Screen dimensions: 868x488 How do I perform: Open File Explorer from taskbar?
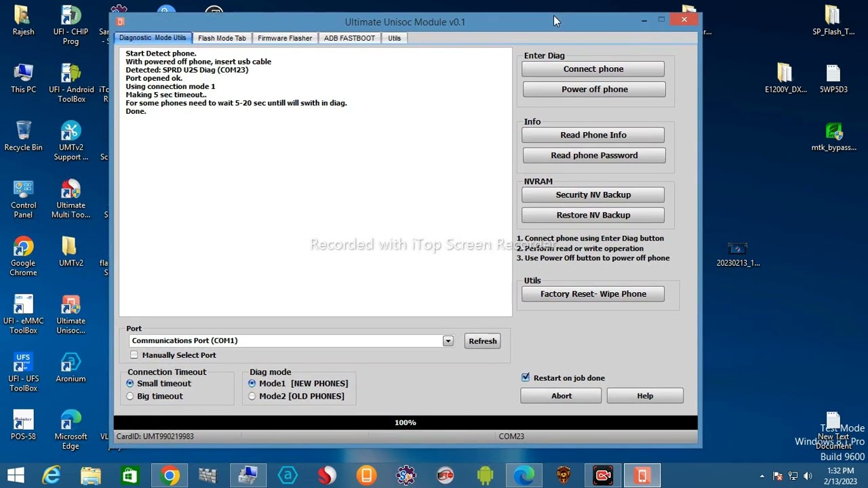pos(91,475)
